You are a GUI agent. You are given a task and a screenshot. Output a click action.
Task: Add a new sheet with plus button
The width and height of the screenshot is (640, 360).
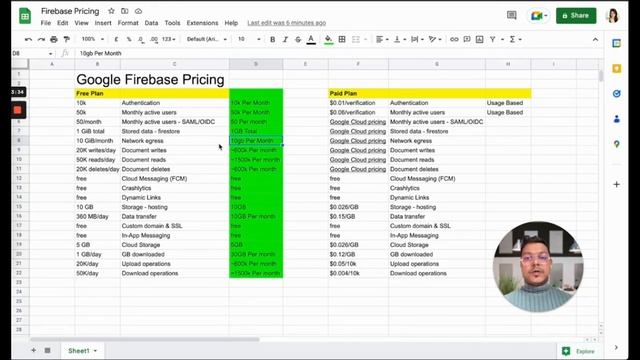click(33, 350)
